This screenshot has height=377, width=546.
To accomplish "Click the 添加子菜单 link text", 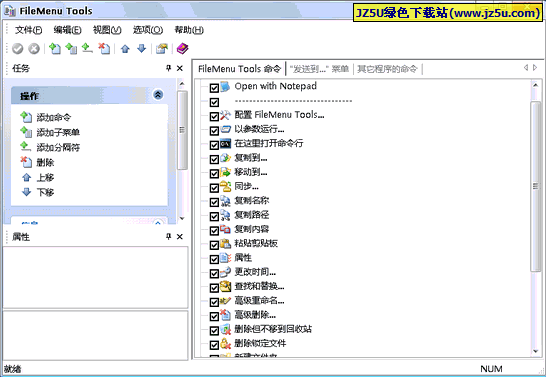I will click(x=58, y=133).
